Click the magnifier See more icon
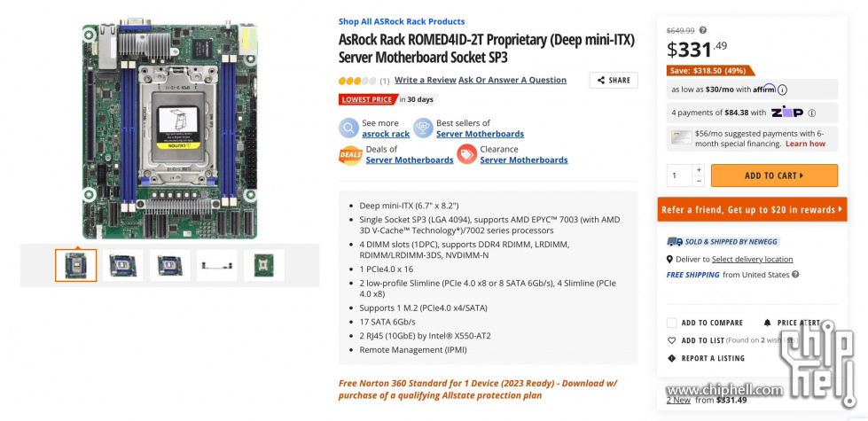868x421 pixels. (348, 129)
